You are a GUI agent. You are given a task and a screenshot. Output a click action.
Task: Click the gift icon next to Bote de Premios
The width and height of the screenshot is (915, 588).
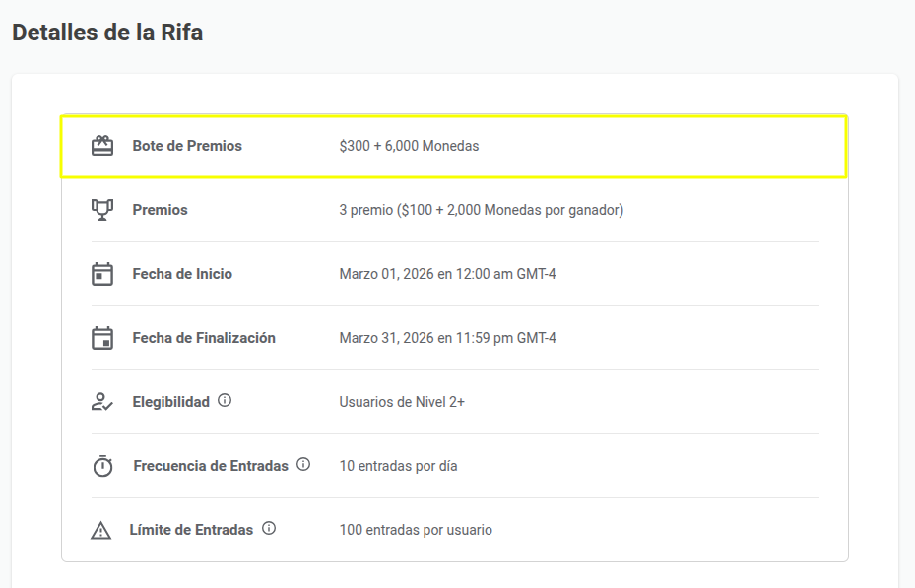[x=101, y=144]
